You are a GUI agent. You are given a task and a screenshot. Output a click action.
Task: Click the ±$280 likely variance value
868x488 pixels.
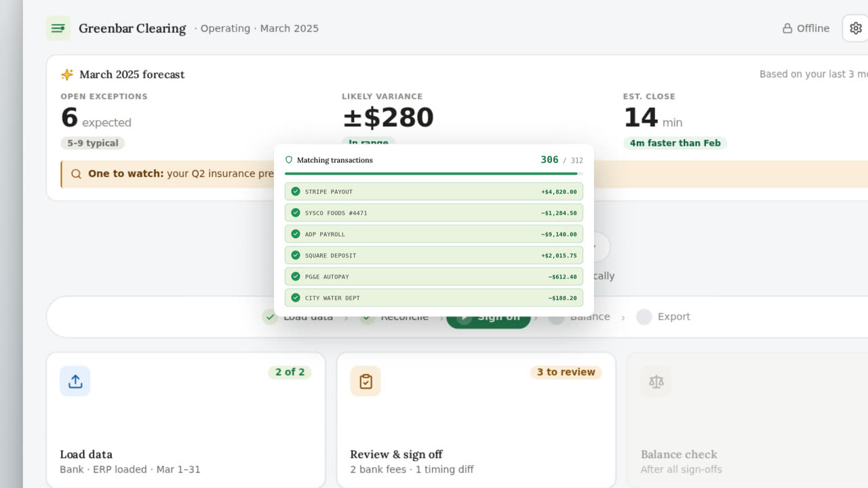[x=388, y=118]
